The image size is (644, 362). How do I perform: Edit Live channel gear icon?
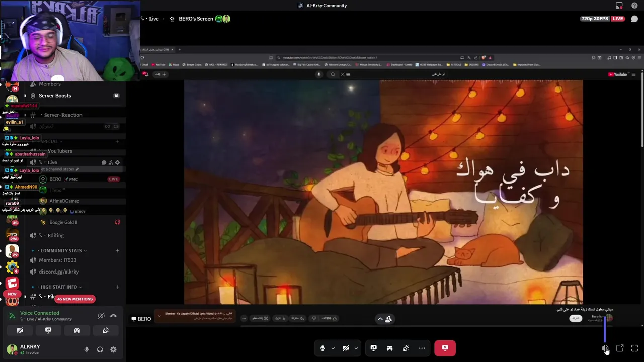pyautogui.click(x=118, y=162)
